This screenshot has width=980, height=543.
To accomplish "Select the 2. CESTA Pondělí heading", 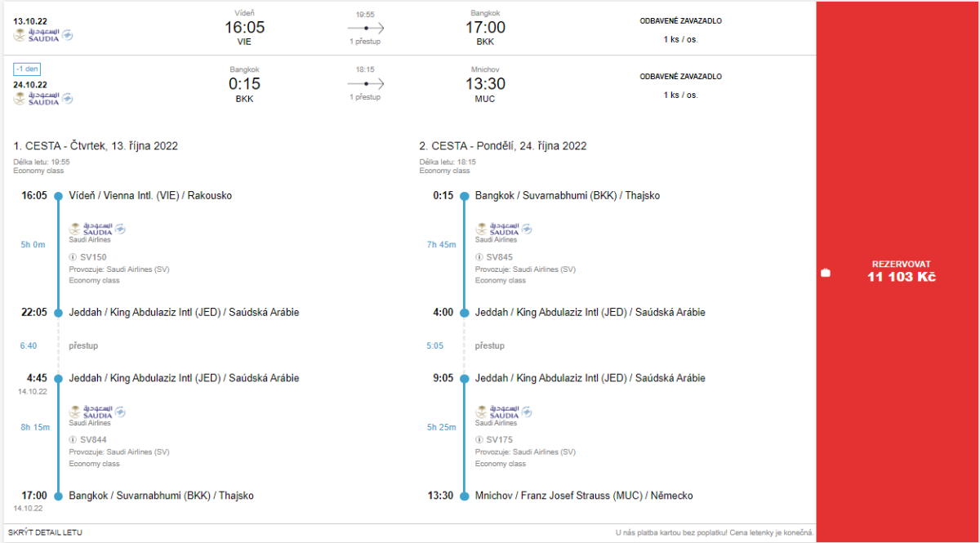I will (503, 146).
